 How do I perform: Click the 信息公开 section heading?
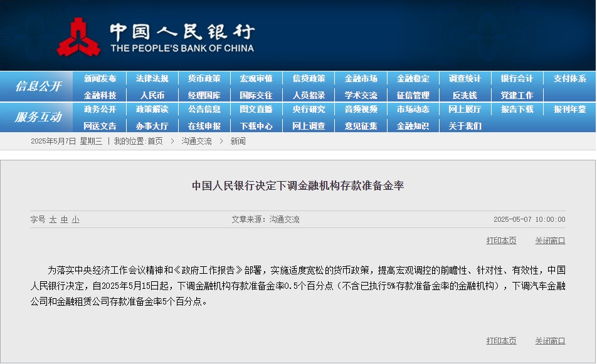coord(38,86)
